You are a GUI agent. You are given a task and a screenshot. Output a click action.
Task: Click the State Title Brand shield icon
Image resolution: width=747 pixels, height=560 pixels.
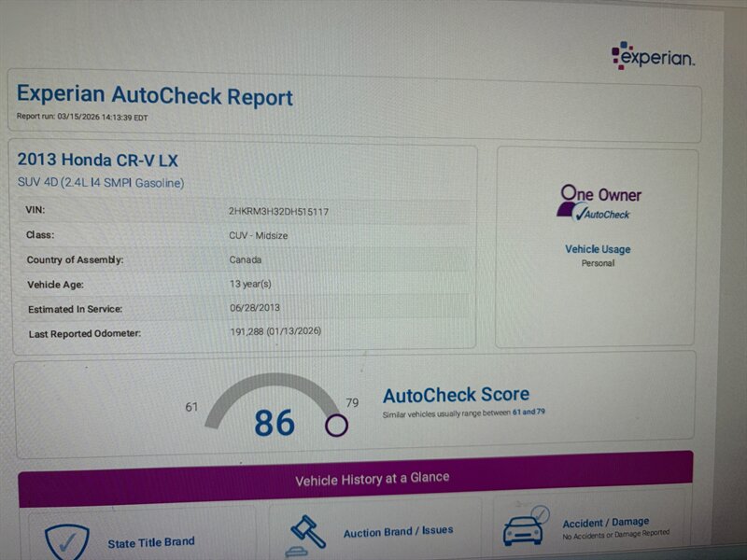pyautogui.click(x=66, y=541)
